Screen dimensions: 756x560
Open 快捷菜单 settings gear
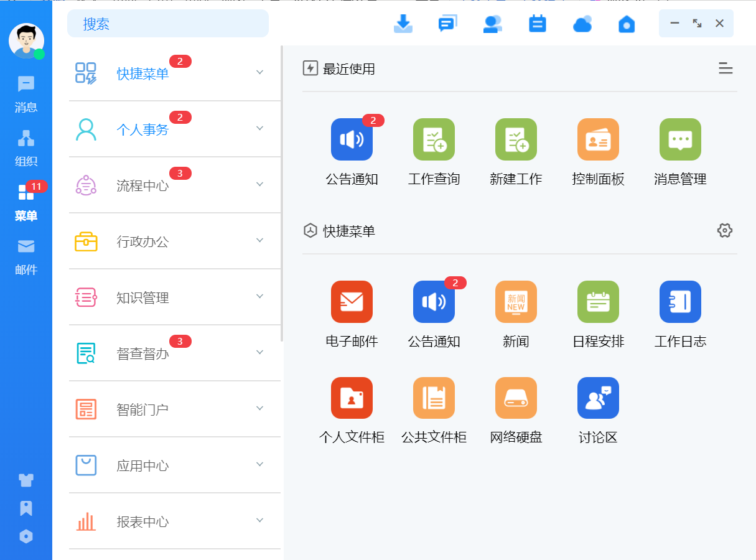point(724,230)
